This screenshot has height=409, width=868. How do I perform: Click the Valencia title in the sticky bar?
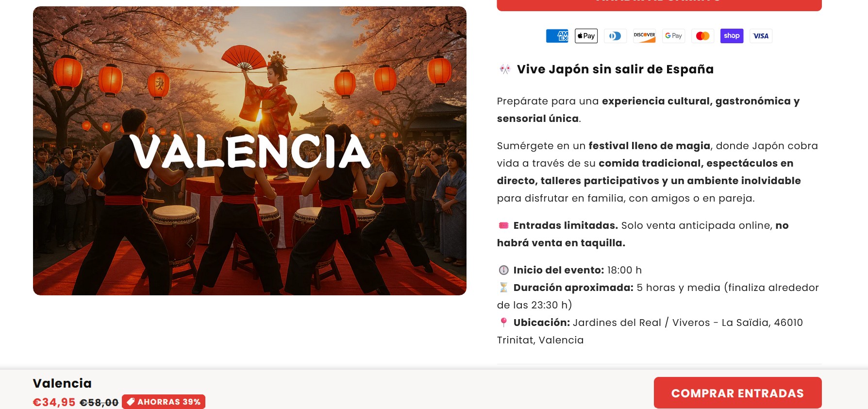point(62,383)
